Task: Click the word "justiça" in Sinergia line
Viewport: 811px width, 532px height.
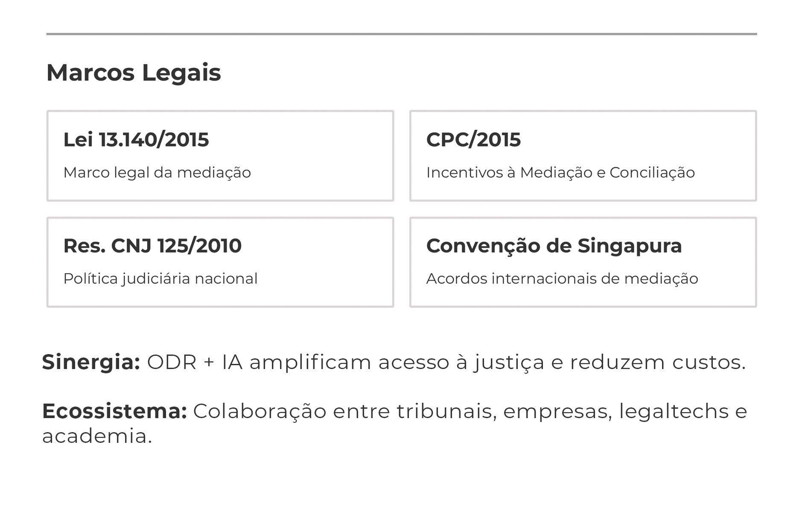Action: [x=509, y=363]
